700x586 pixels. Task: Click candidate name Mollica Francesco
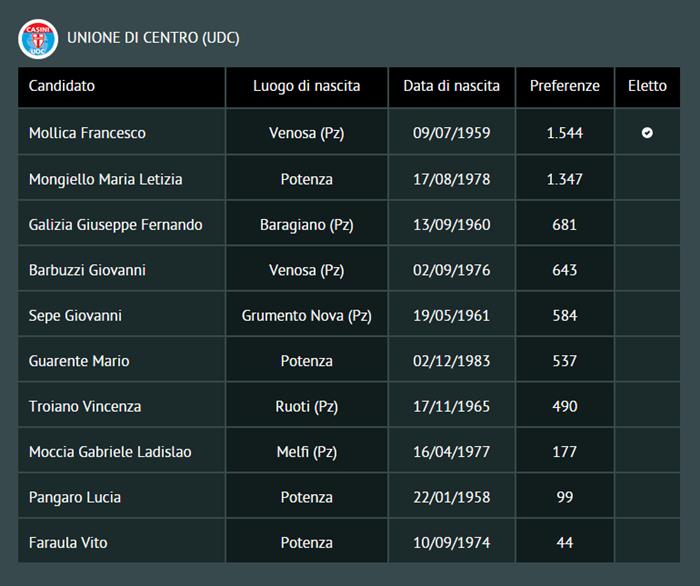coord(87,133)
